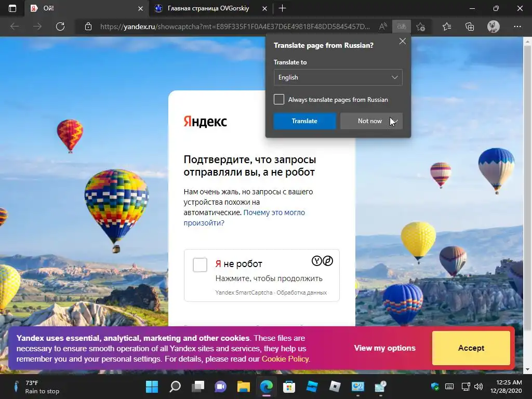Close the Главная страница OVGorskiy tab
This screenshot has height=399, width=532.
pos(264,8)
